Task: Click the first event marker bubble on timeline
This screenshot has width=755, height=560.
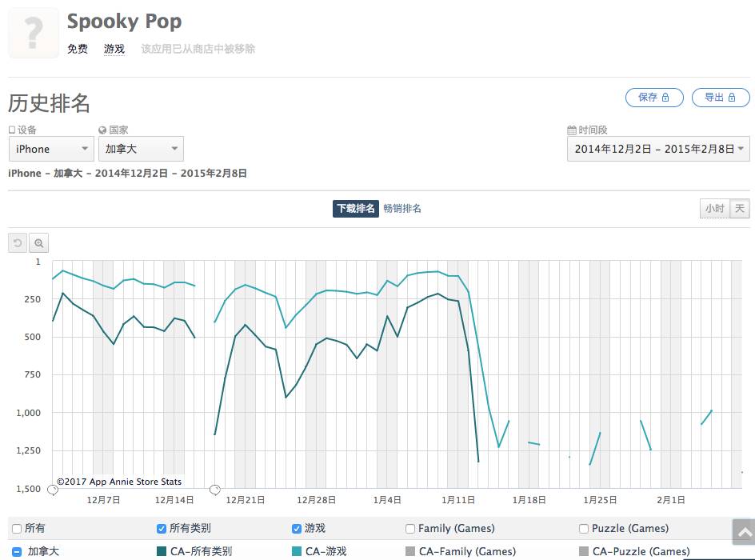Action: pos(53,489)
